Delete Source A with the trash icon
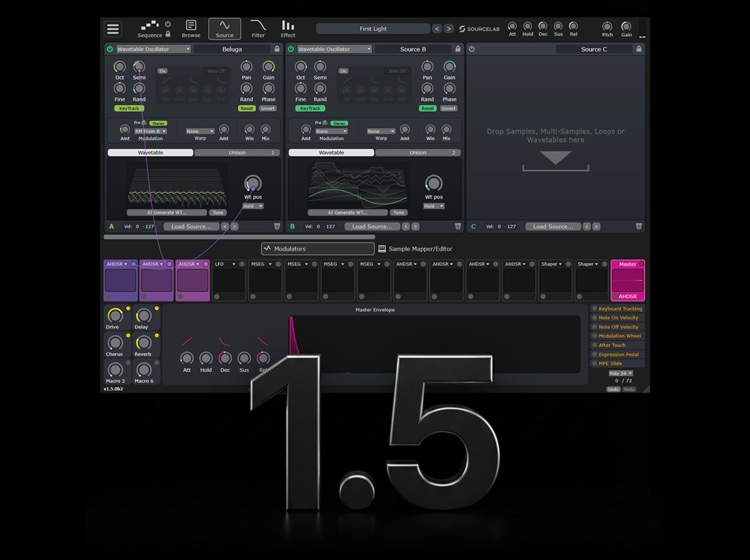The height and width of the screenshot is (560, 750). (277, 226)
